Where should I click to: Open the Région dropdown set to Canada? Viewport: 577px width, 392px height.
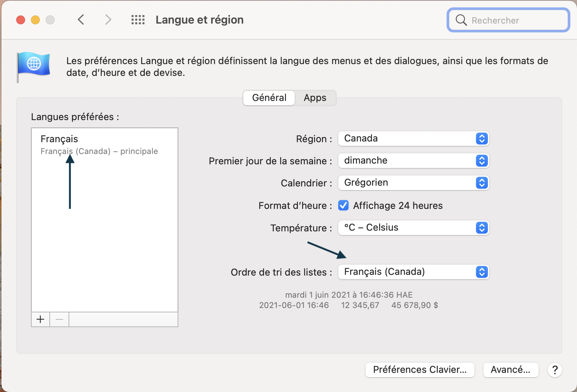click(413, 139)
